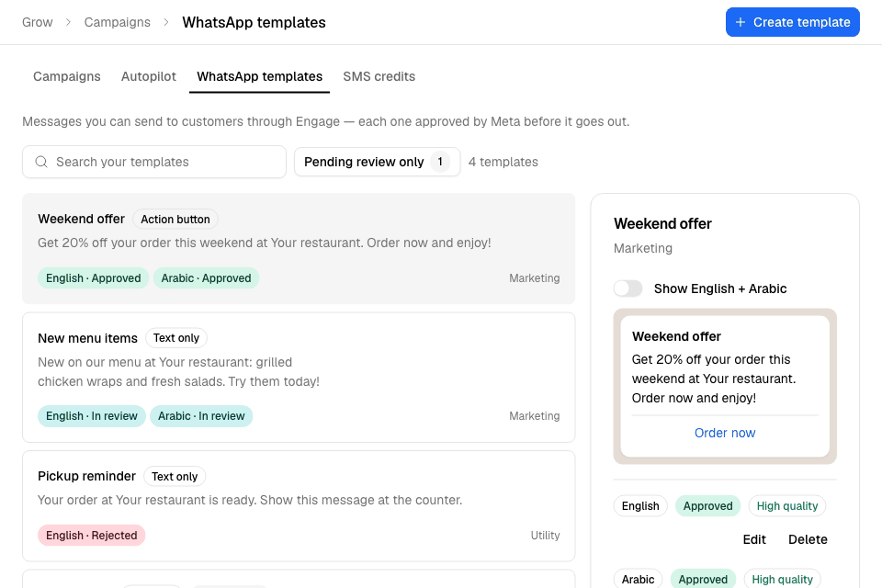Select the New menu items template
Viewport: 882px width, 588px height.
pos(299,378)
